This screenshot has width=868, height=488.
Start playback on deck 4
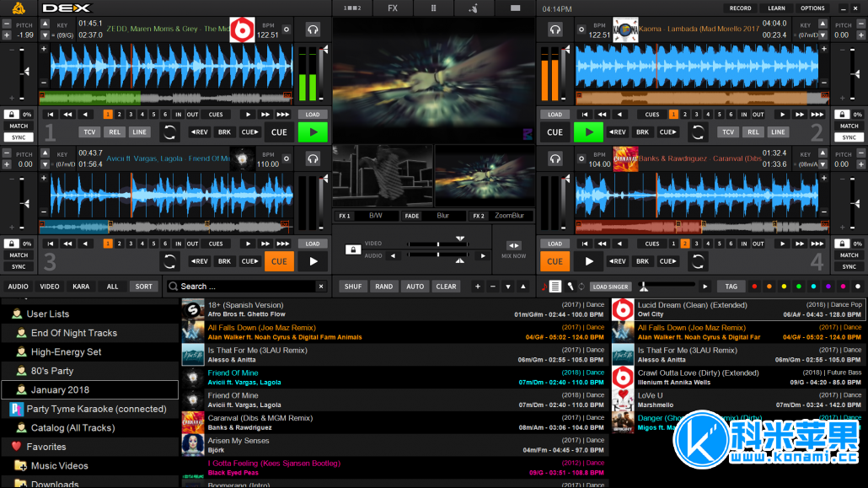click(x=588, y=261)
